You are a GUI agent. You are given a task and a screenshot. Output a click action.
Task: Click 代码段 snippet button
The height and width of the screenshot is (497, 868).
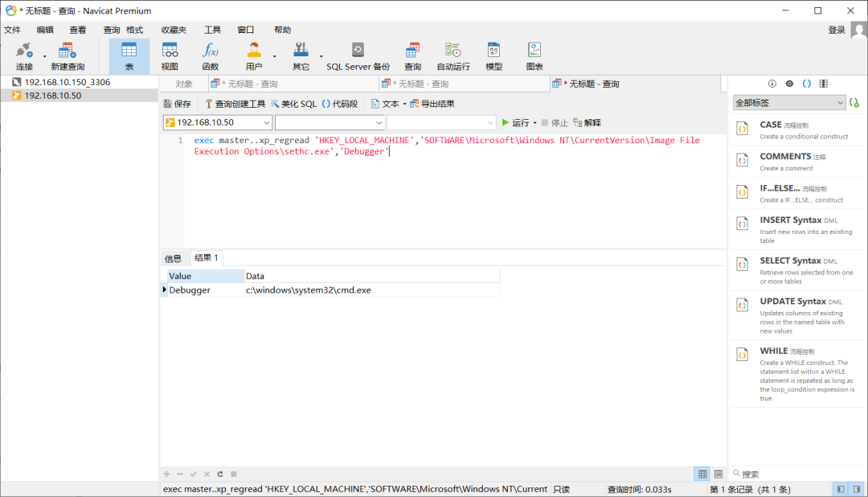pos(340,105)
